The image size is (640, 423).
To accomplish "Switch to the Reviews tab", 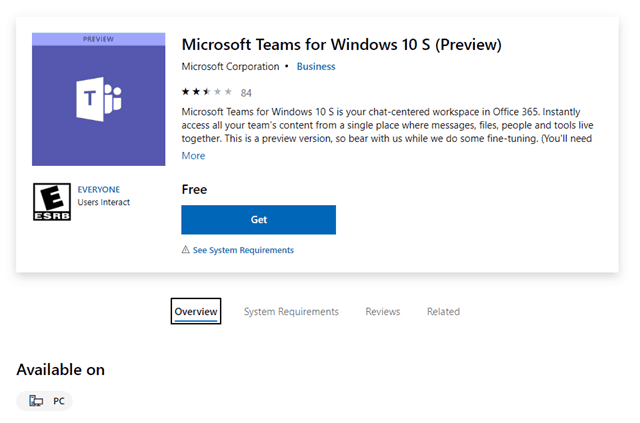I will point(383,312).
